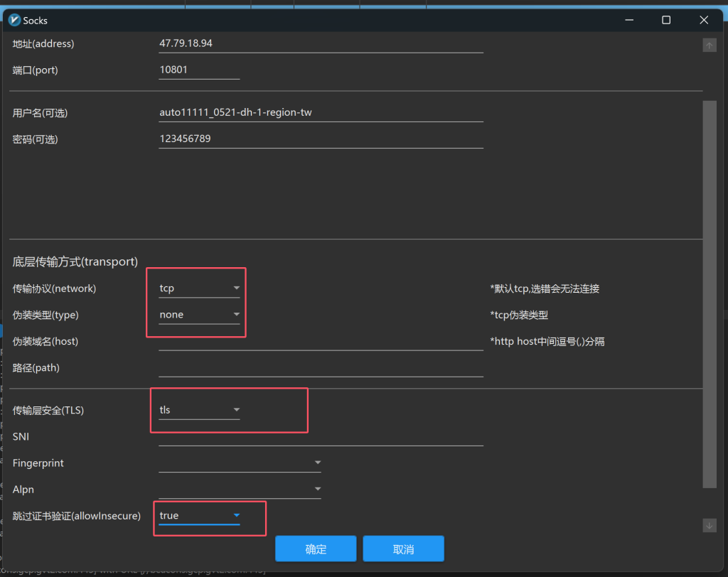
Task: Click the scroll up arrow icon
Action: point(709,45)
